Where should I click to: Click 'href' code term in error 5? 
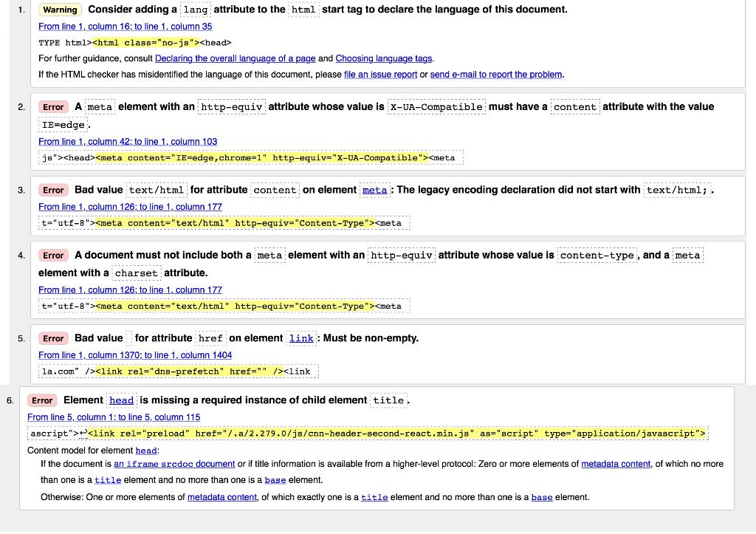point(210,338)
